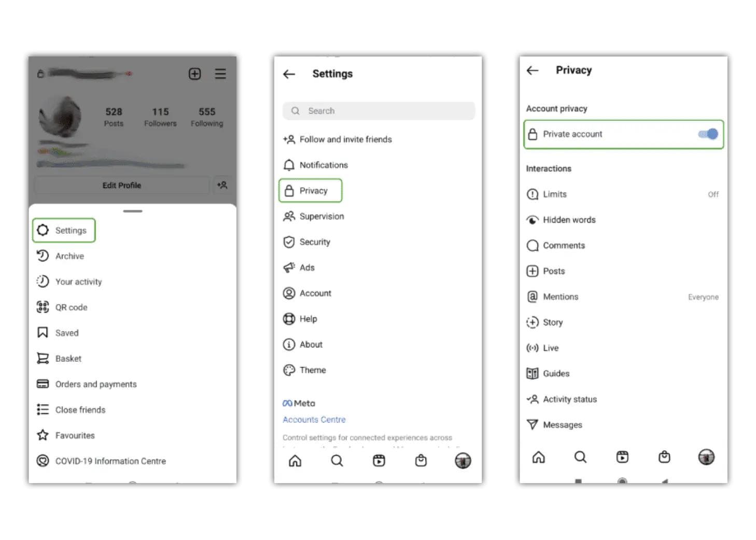Go back from the Privacy screen

(x=533, y=70)
